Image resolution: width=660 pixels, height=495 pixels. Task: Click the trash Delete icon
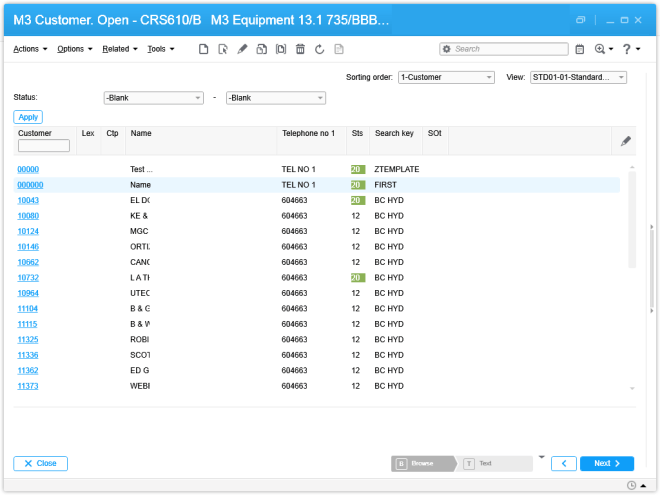click(300, 49)
